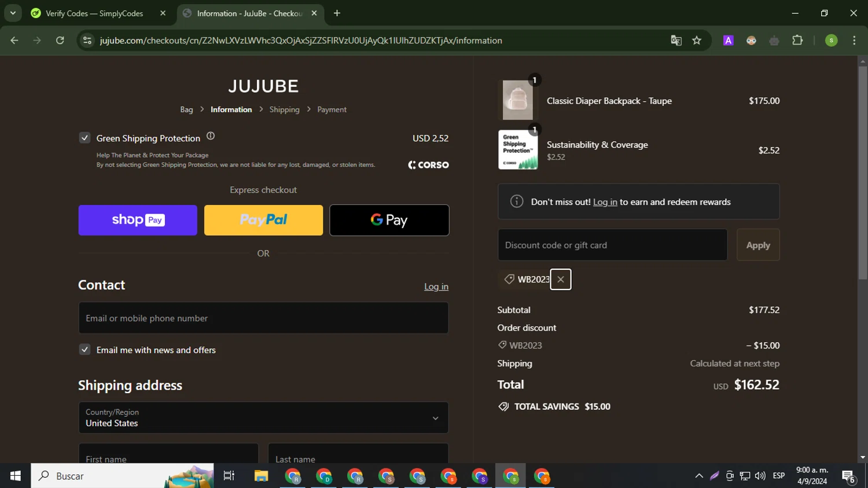Select Information breadcrumb step
The height and width of the screenshot is (488, 868).
[x=231, y=109]
